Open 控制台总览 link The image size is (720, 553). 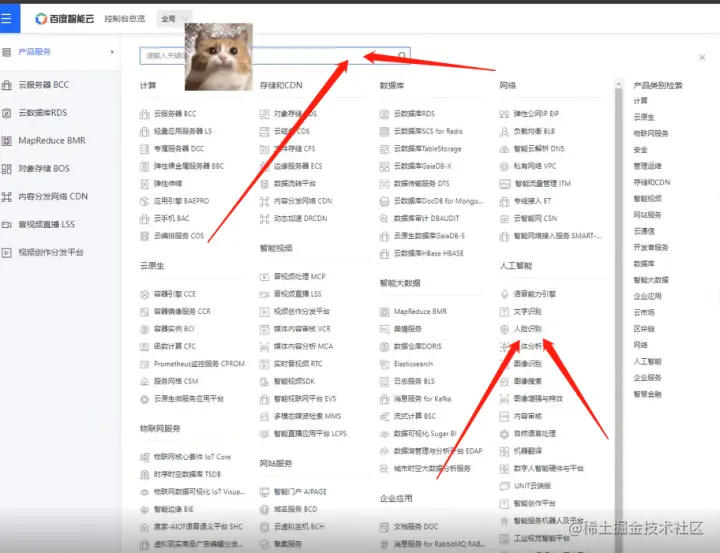(124, 19)
